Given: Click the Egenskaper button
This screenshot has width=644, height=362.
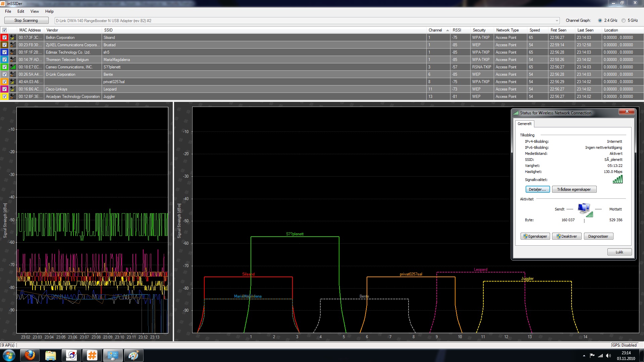Looking at the screenshot, I should click(x=535, y=236).
